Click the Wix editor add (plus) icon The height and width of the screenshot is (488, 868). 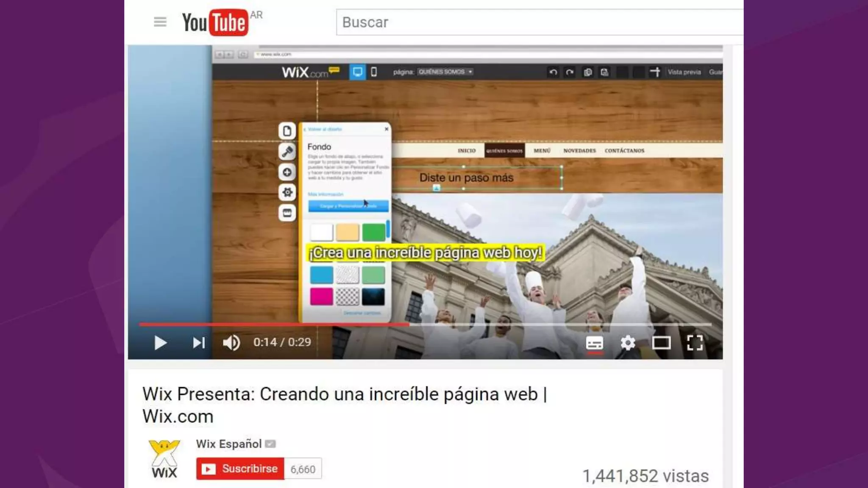(x=287, y=172)
